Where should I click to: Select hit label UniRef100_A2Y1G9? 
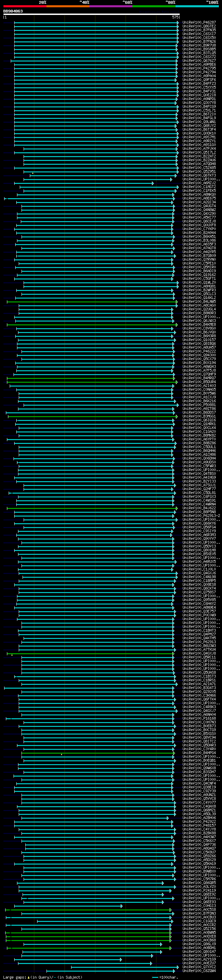(199, 959)
